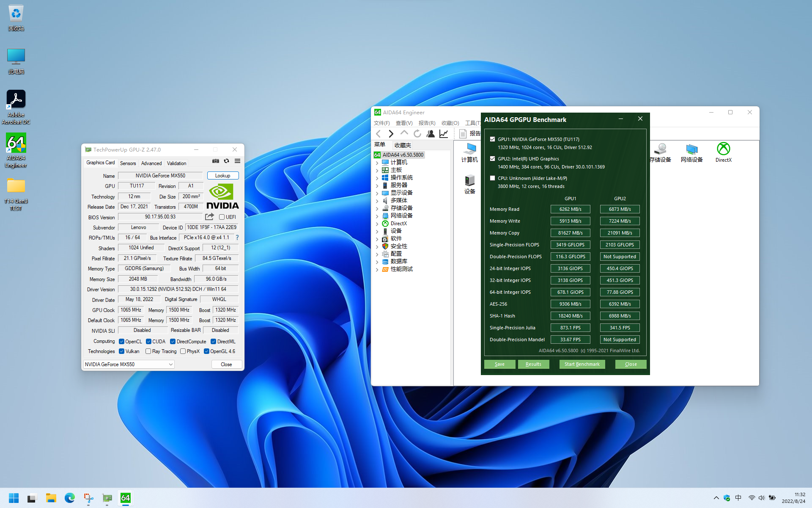Open 收藏(O) menu in AIDA64
This screenshot has height=508, width=812.
pyautogui.click(x=450, y=123)
